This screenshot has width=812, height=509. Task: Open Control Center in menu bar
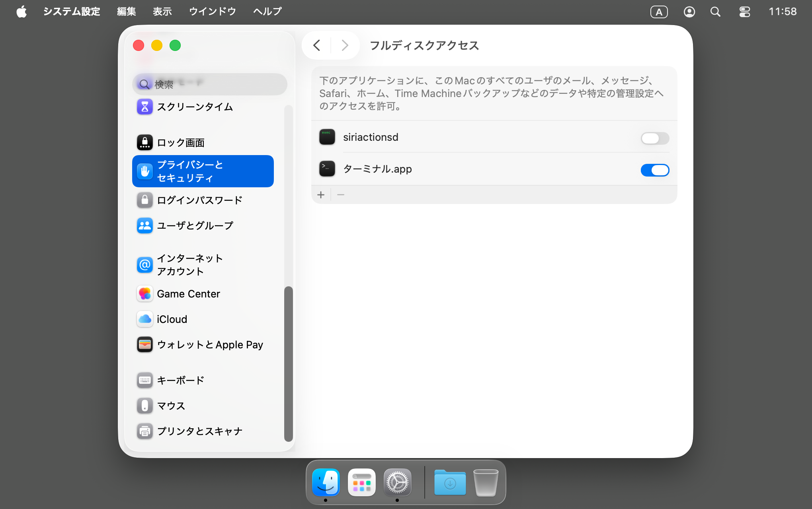(744, 12)
